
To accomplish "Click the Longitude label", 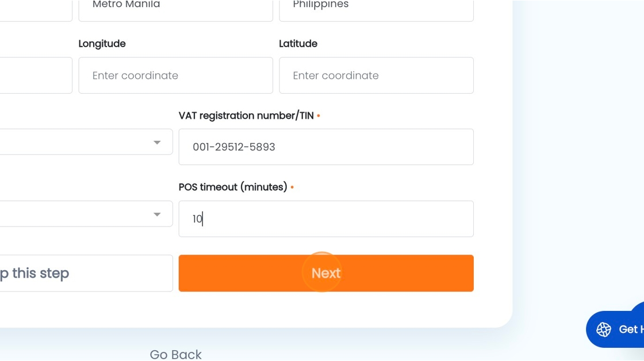I will point(102,44).
